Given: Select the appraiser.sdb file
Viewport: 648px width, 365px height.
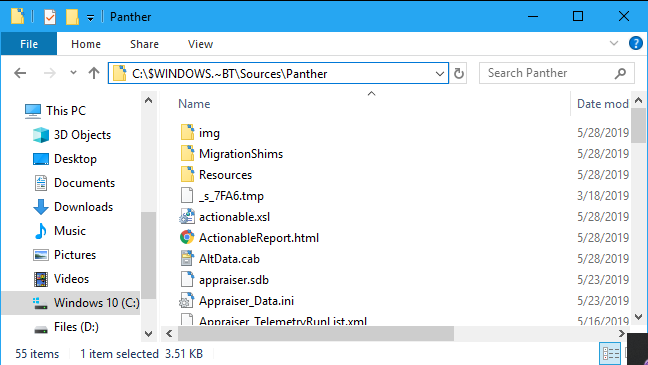Looking at the screenshot, I should (234, 280).
